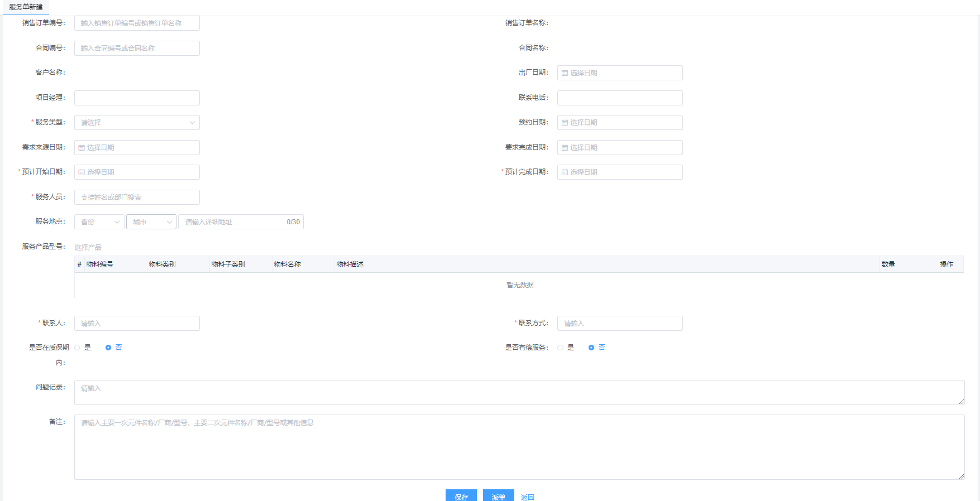980x501 pixels.
Task: Click calendar icon in 预约日期 field
Action: 565,123
